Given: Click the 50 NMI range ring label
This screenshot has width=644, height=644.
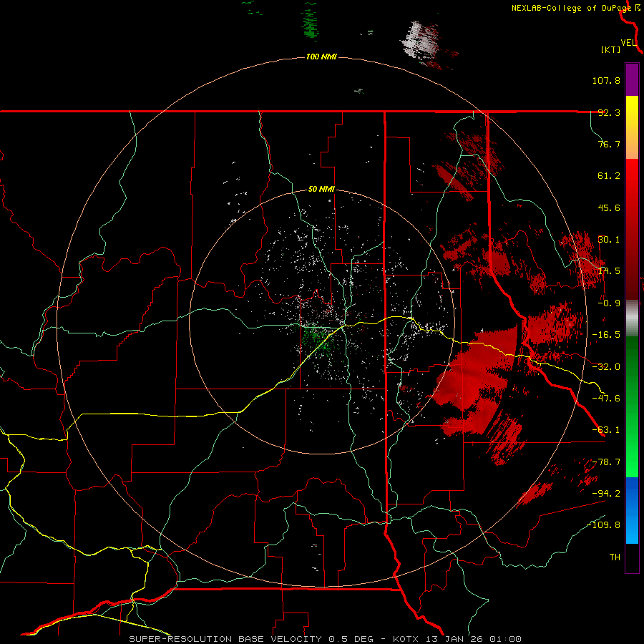Looking at the screenshot, I should tap(321, 190).
